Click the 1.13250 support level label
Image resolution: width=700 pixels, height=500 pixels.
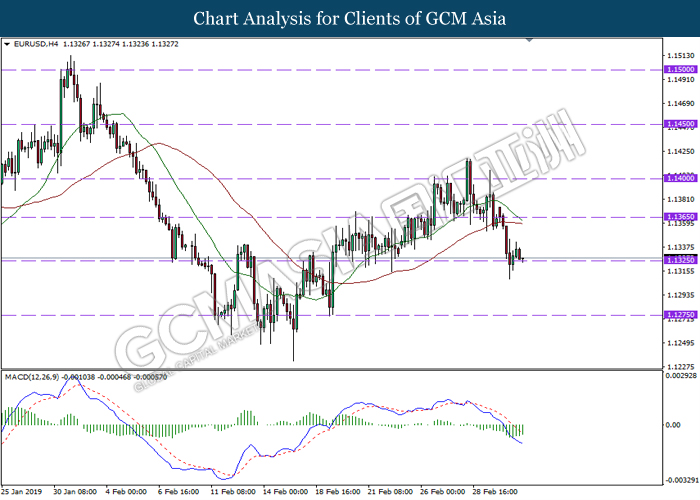click(x=680, y=260)
